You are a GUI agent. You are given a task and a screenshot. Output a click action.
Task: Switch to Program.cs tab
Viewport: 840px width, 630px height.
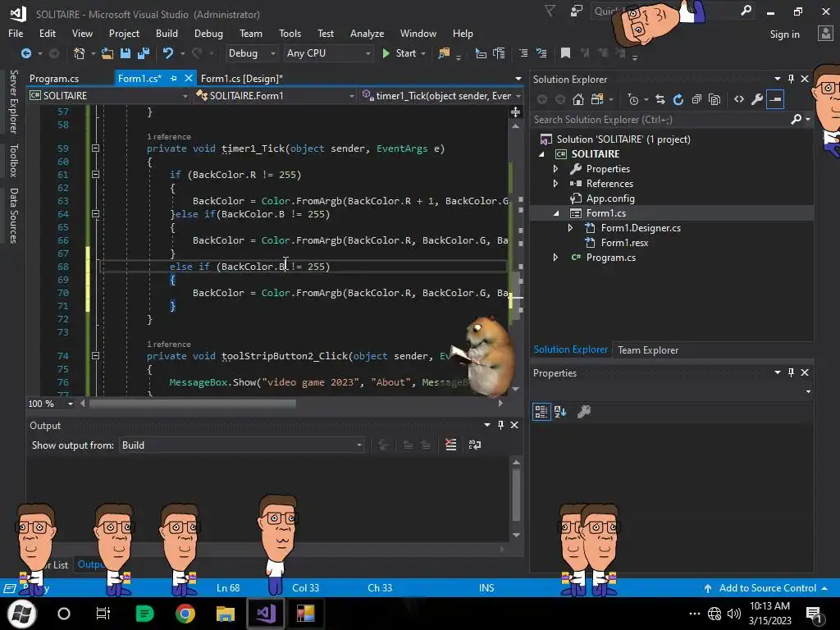coord(54,78)
